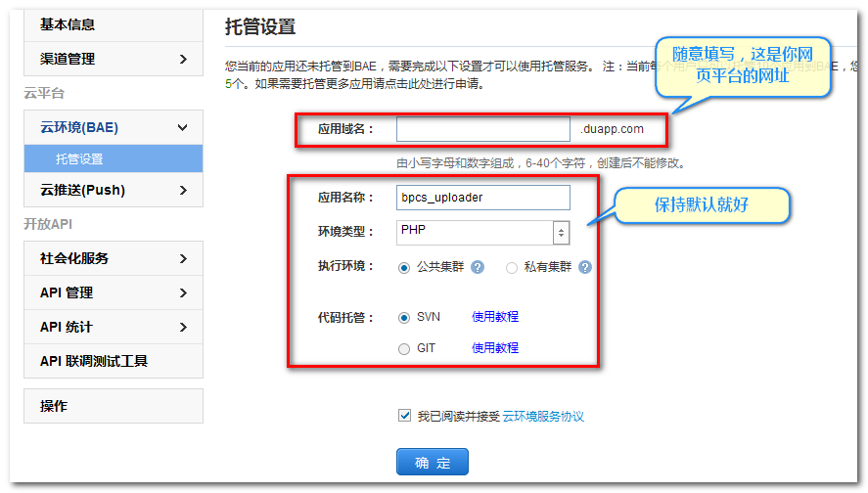
Task: Open 云推送(Push) menu item
Action: 114,190
